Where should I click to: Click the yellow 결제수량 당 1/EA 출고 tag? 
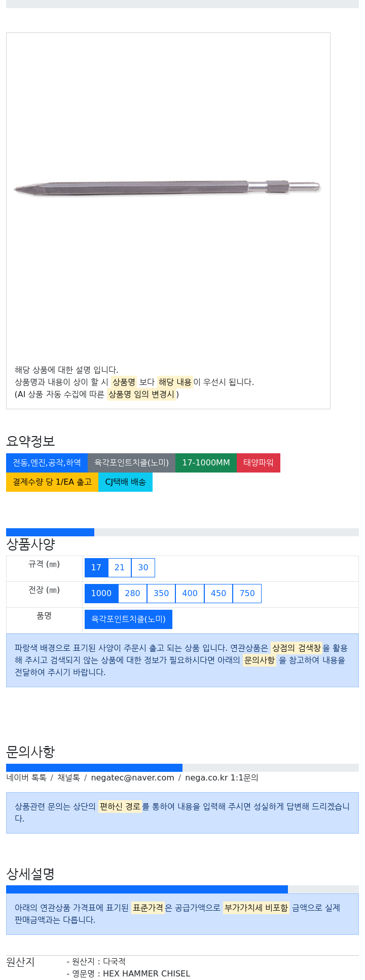[52, 482]
